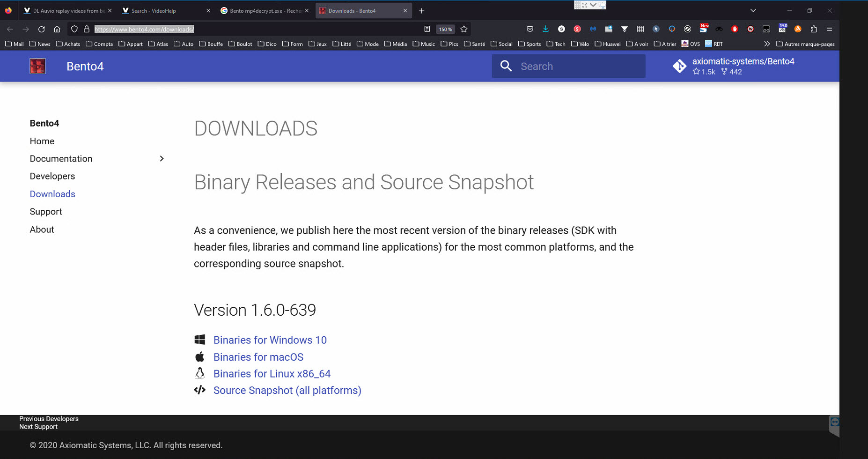Image resolution: width=868 pixels, height=459 pixels.
Task: Click the red stop-hand adblock extension icon
Action: pyautogui.click(x=735, y=29)
